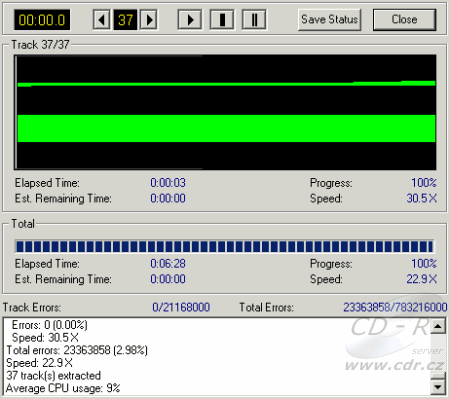Select the 'Total errors: 23363858 (2.98%)' log line

click(77, 350)
